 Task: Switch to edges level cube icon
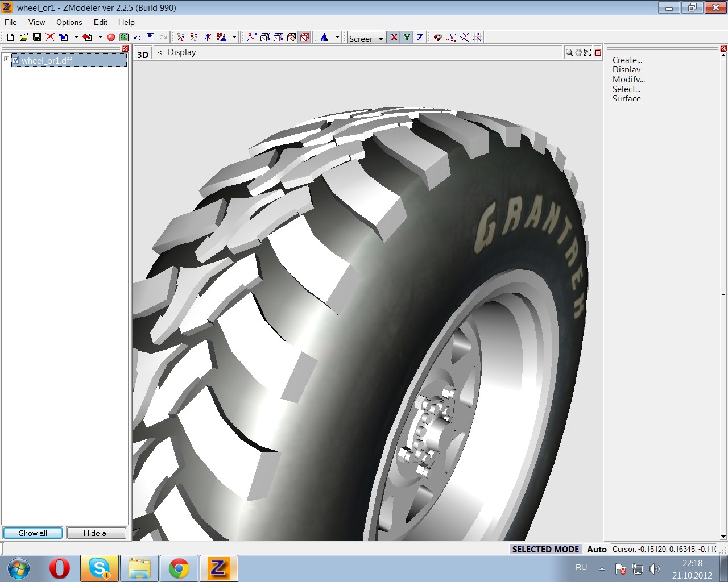pos(265,38)
